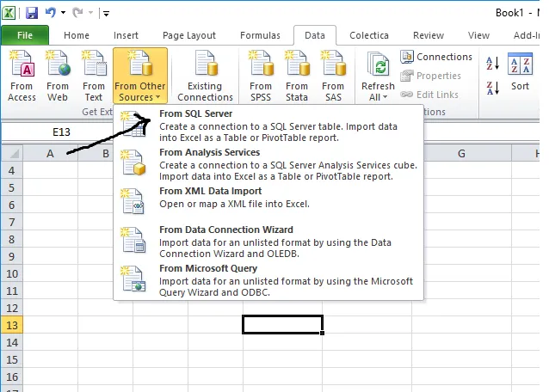The image size is (549, 392).
Task: Open connection Properties
Action: click(x=430, y=76)
